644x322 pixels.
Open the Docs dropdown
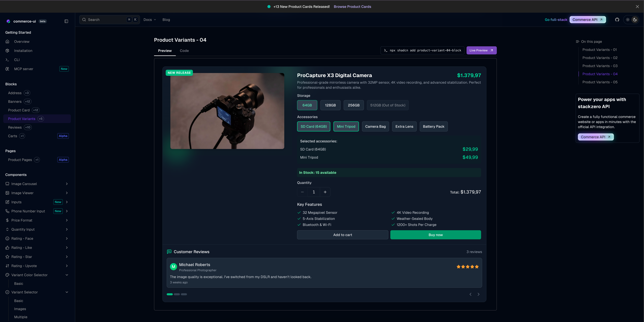[149, 19]
